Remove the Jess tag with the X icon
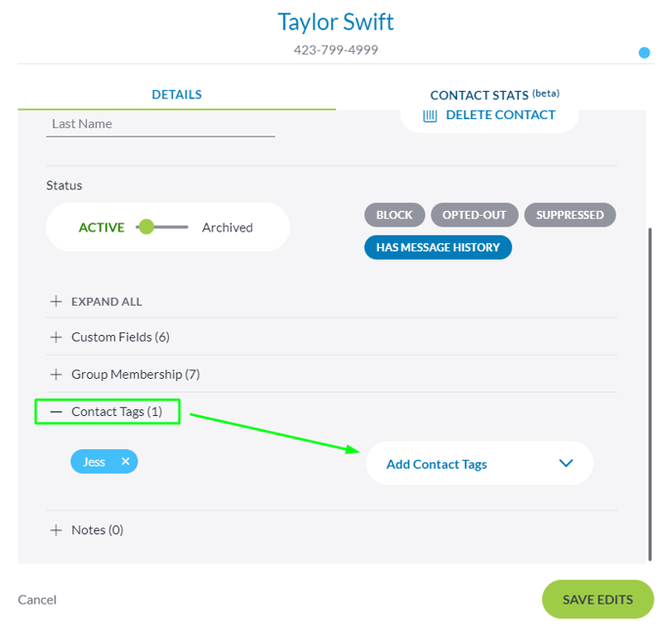The width and height of the screenshot is (672, 626). coord(125,462)
